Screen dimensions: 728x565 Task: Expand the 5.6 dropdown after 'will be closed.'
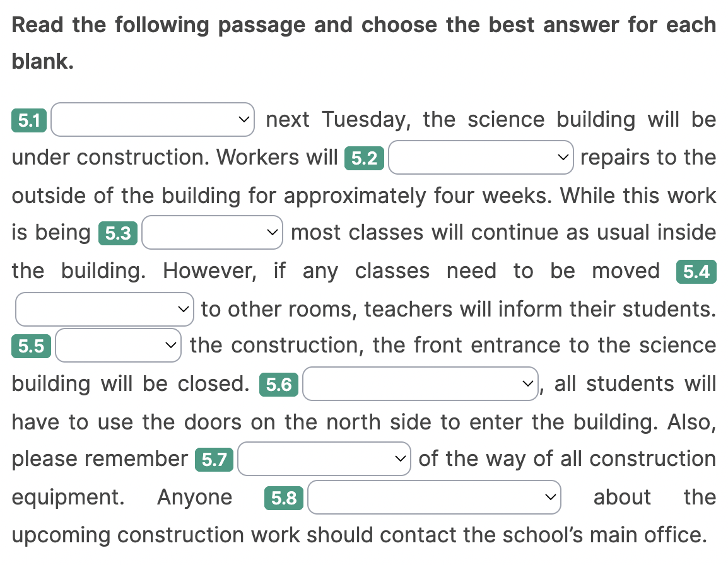(420, 383)
